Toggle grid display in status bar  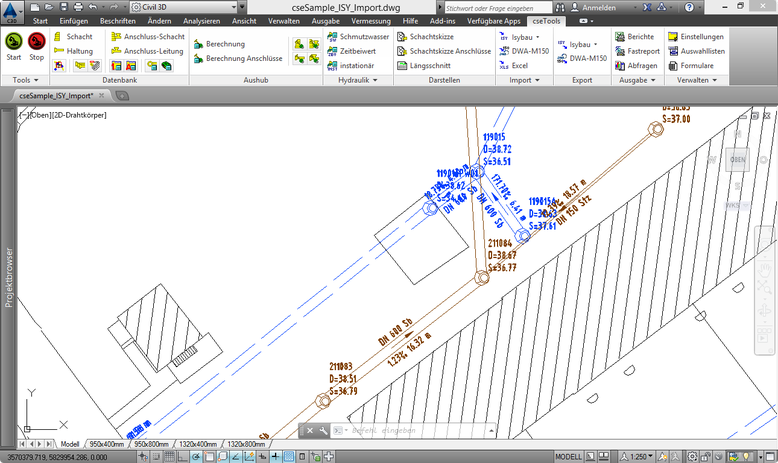click(169, 457)
